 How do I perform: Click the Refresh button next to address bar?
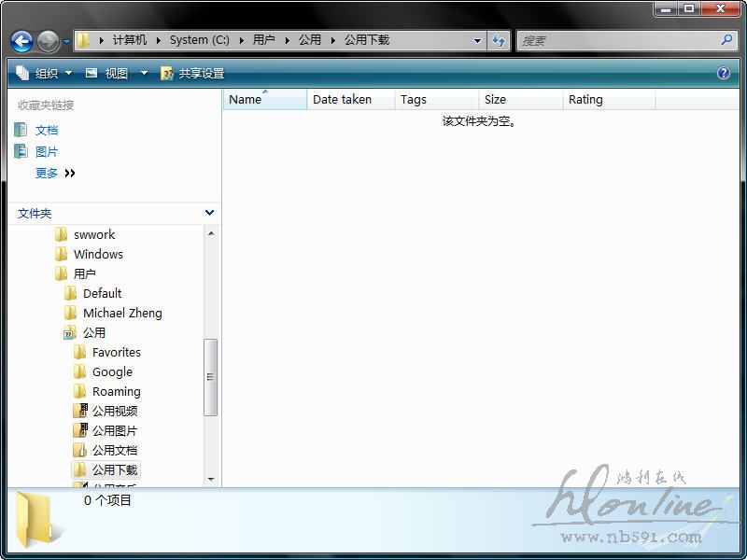click(499, 41)
